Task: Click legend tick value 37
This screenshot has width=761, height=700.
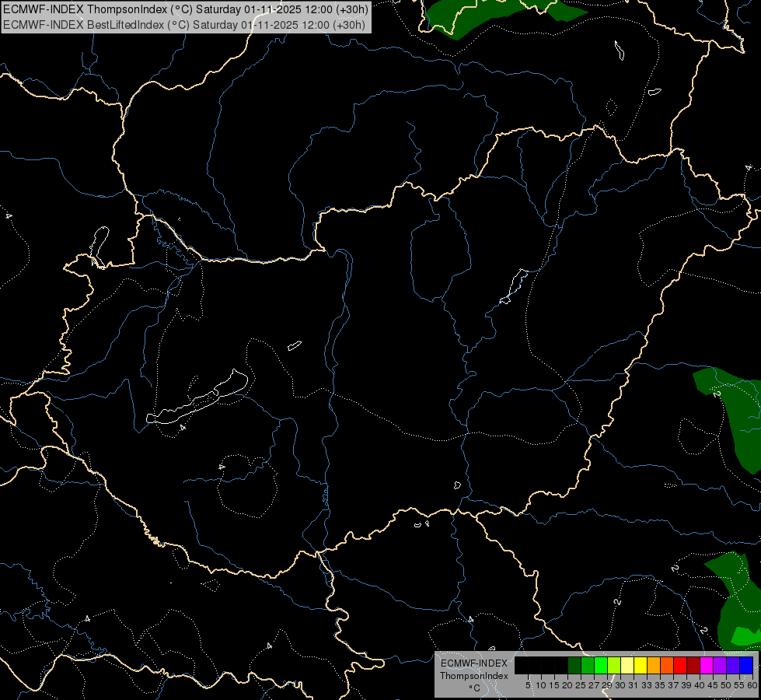Action: point(673,685)
